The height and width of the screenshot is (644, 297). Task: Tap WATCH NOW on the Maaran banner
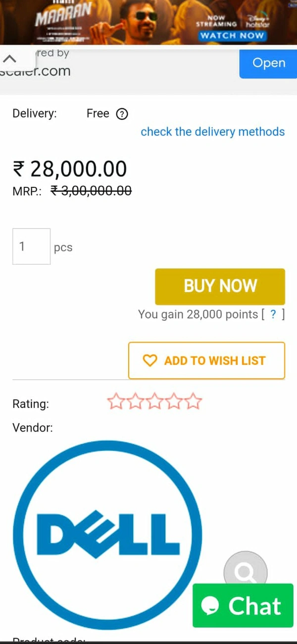pos(232,36)
